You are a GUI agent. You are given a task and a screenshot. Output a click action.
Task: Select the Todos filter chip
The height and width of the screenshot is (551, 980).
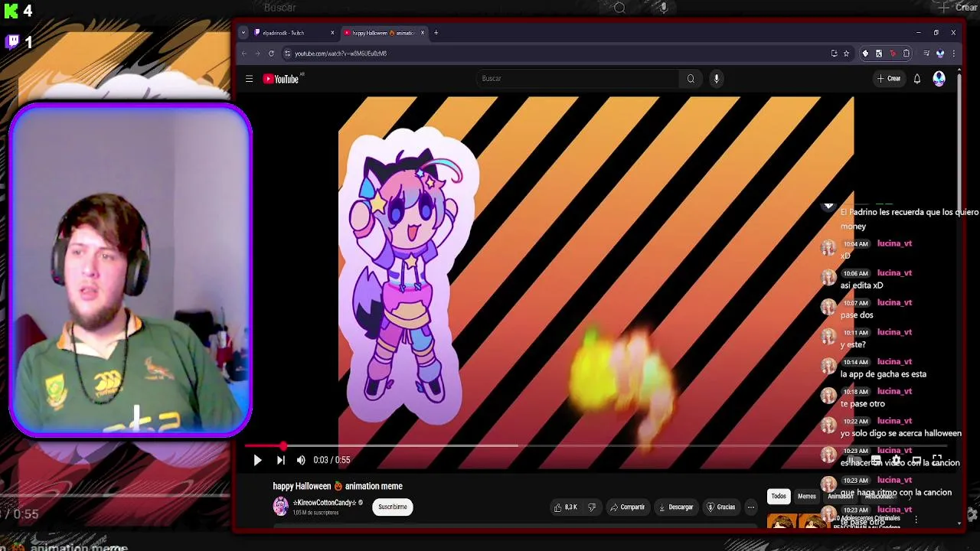tap(779, 497)
